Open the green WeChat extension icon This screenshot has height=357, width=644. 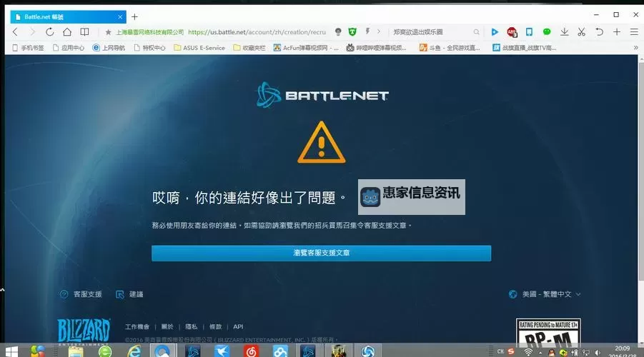[547, 31]
